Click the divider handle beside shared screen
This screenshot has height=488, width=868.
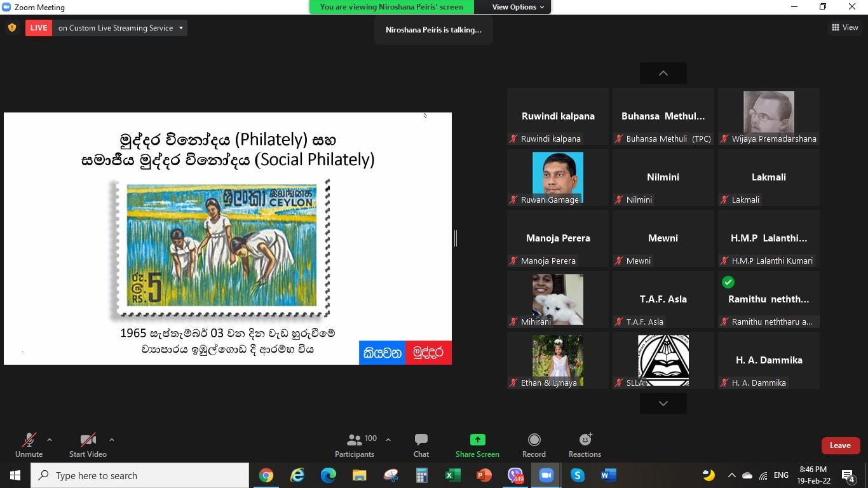tap(456, 238)
